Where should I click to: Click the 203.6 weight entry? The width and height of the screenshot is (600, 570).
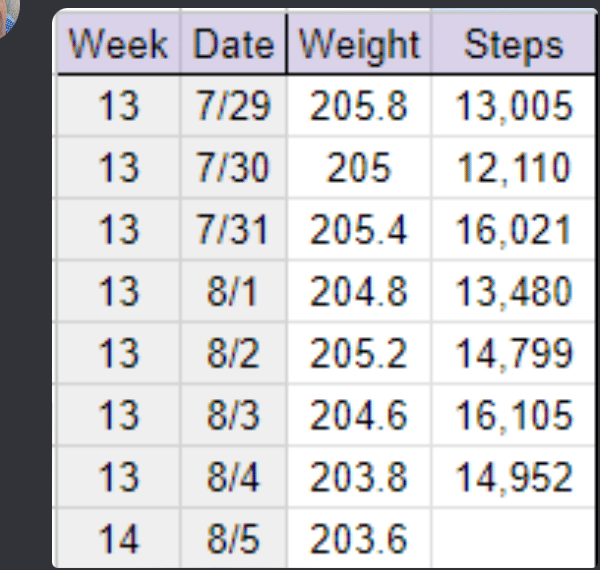[x=359, y=539]
